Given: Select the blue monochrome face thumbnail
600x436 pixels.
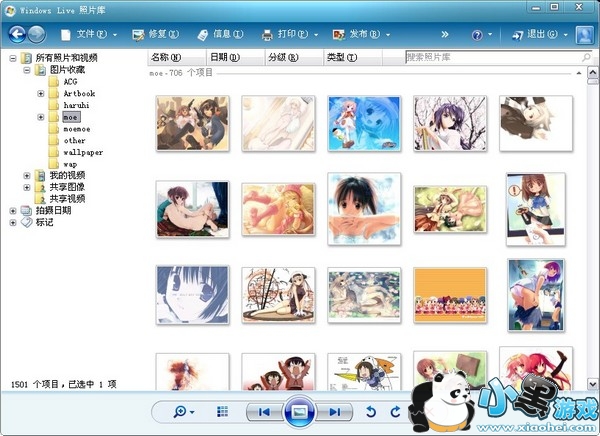Looking at the screenshot, I should tap(193, 295).
